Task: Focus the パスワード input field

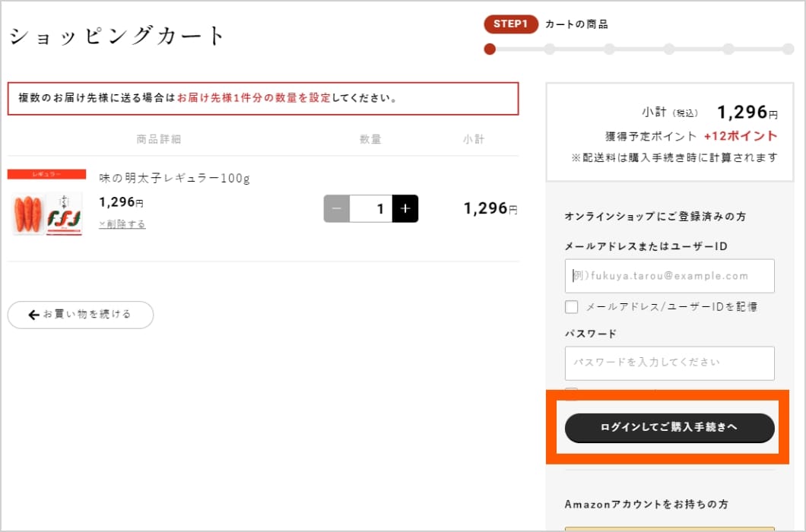Action: tap(669, 363)
